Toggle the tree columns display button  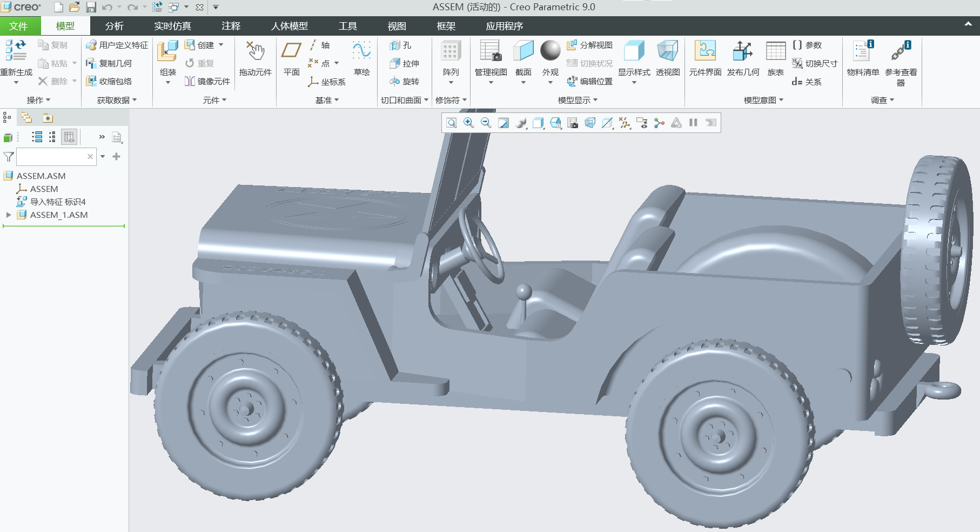[69, 137]
